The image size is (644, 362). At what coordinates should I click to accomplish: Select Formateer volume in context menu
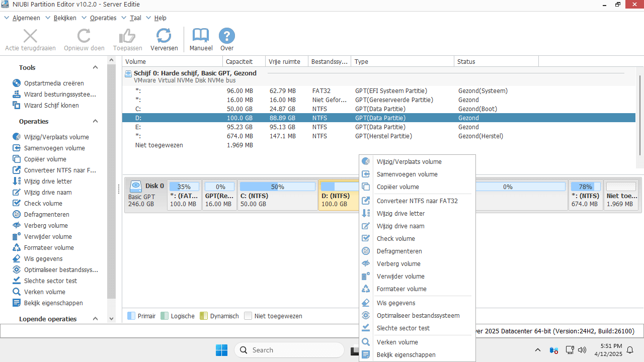401,289
